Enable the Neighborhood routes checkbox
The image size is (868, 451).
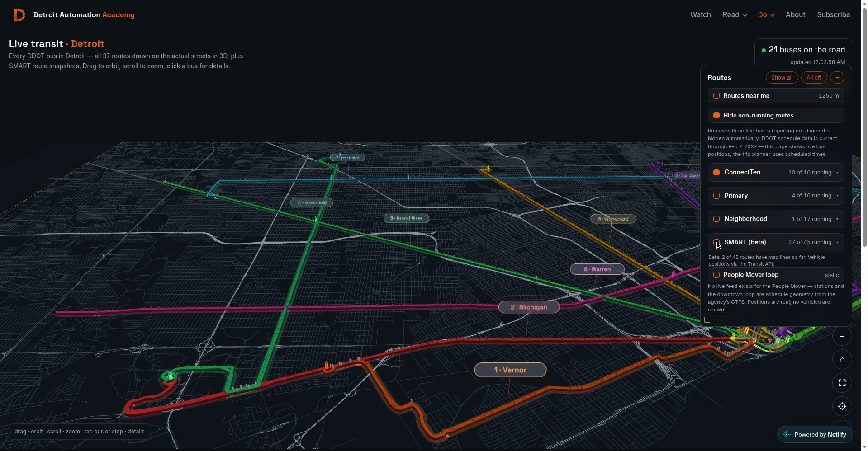pos(716,219)
